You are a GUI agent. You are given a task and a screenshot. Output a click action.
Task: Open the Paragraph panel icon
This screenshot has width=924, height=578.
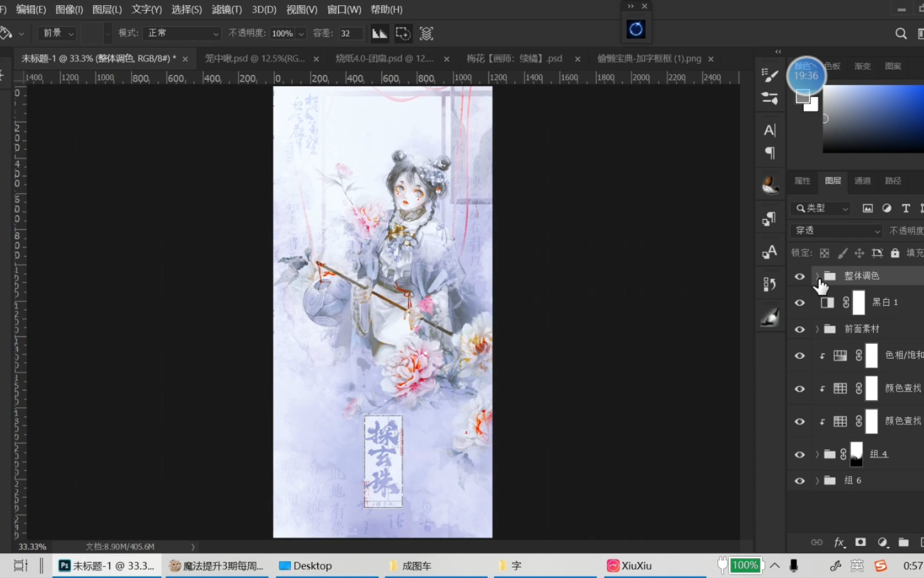pyautogui.click(x=769, y=153)
